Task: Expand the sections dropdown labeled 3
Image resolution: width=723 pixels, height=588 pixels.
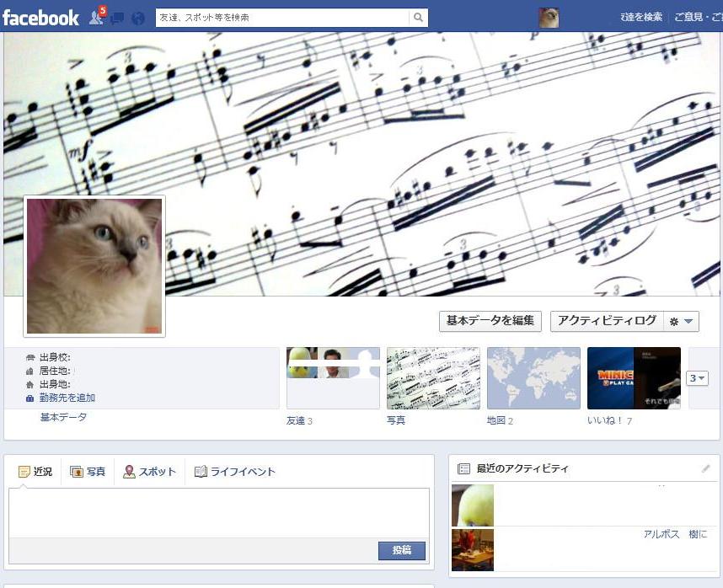Action: [x=697, y=378]
